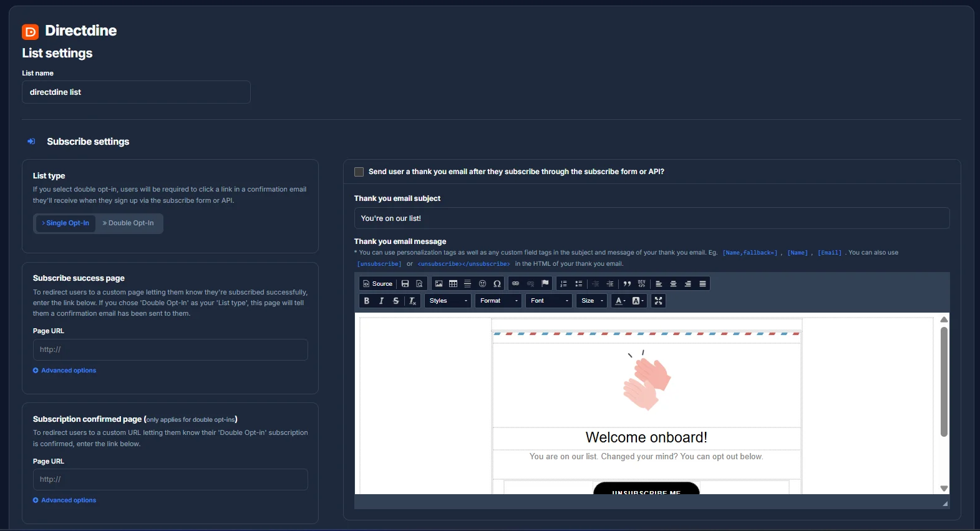This screenshot has height=531, width=980.
Task: Maximize the editor with the expand icon
Action: tap(658, 301)
